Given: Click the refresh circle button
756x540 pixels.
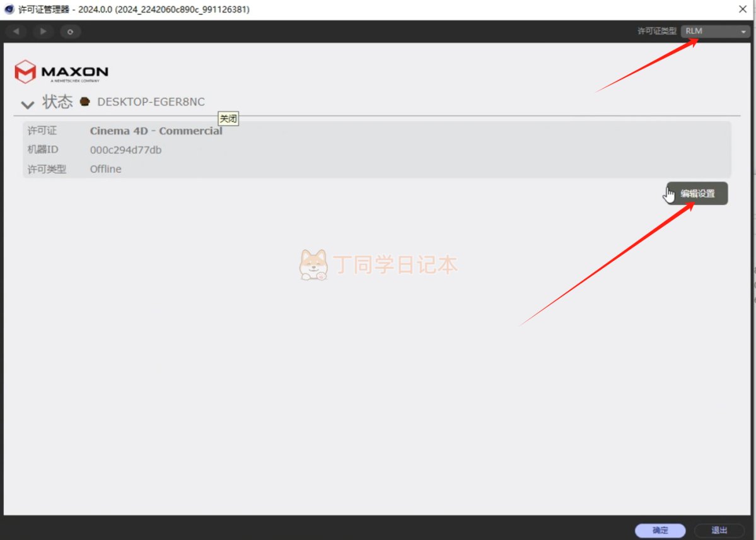Looking at the screenshot, I should 71,32.
